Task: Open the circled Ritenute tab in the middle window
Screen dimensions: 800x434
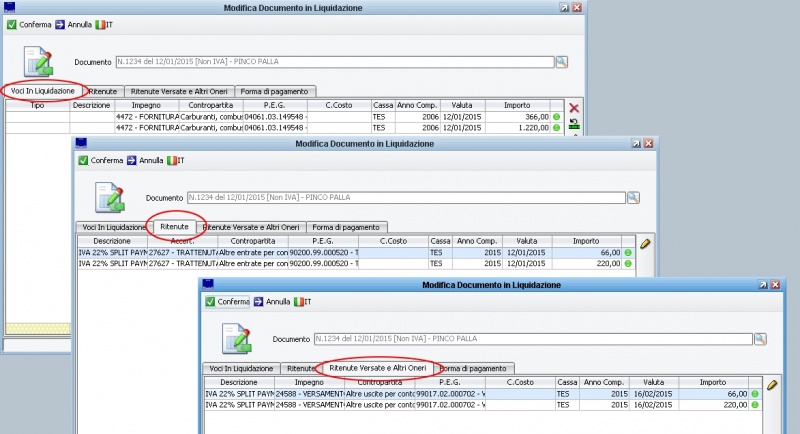Action: coord(174,227)
